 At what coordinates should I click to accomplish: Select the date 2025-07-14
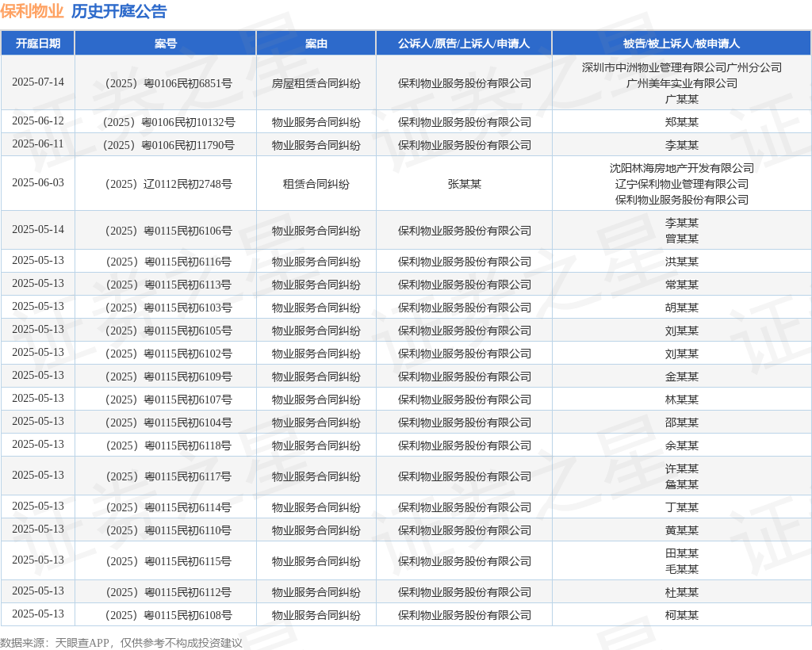[38, 82]
